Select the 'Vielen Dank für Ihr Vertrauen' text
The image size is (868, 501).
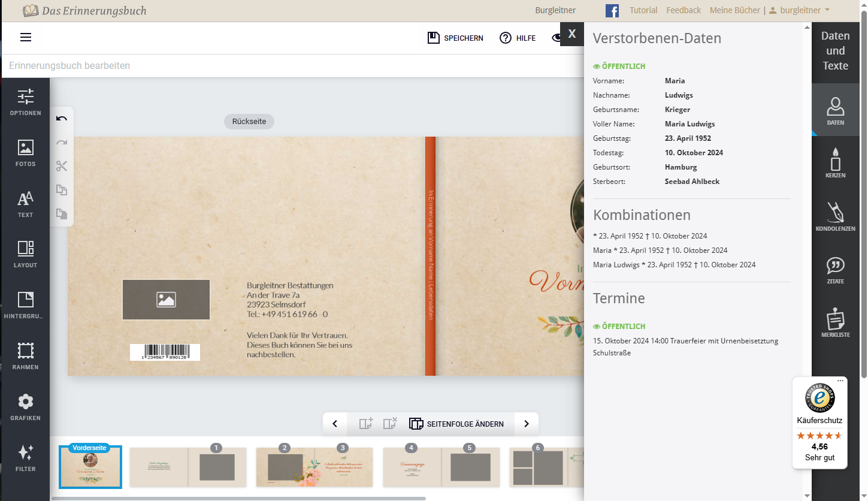click(x=300, y=345)
